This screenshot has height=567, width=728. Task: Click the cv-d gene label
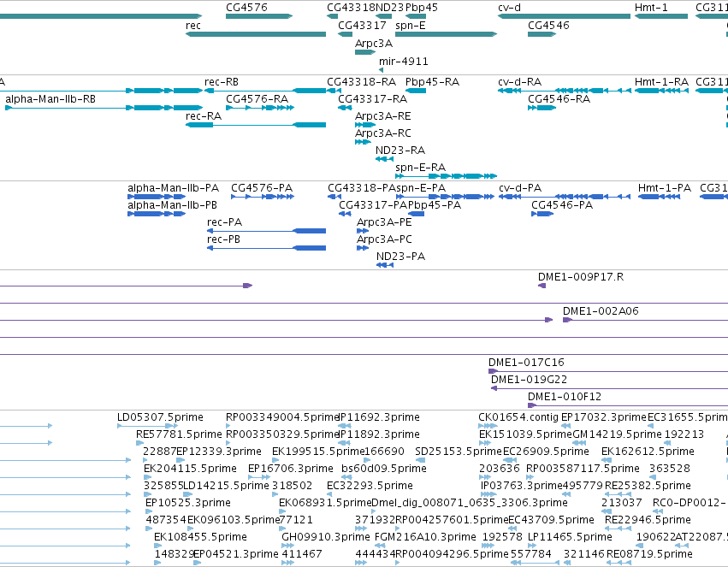[x=509, y=8]
